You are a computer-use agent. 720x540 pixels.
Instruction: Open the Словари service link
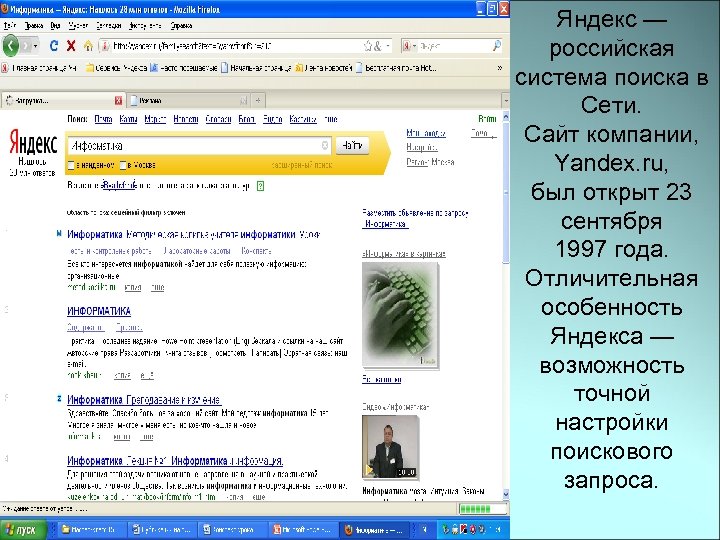click(218, 119)
